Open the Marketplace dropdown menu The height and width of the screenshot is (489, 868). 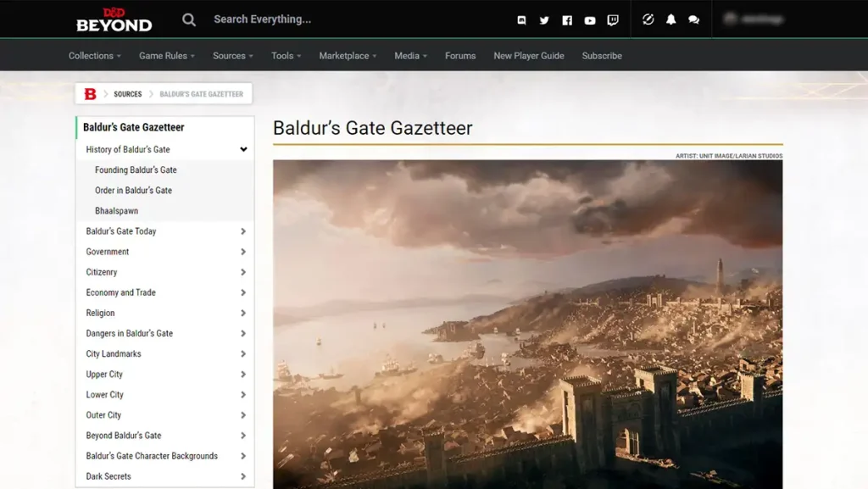(348, 56)
